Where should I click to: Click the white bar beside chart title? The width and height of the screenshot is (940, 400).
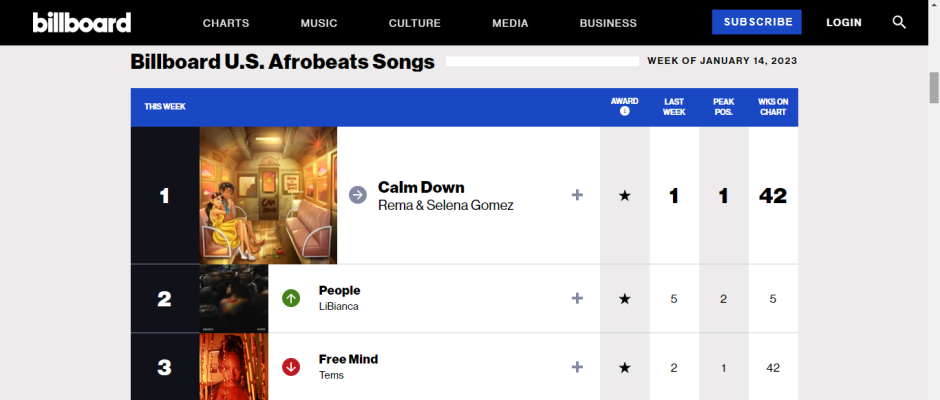point(542,62)
